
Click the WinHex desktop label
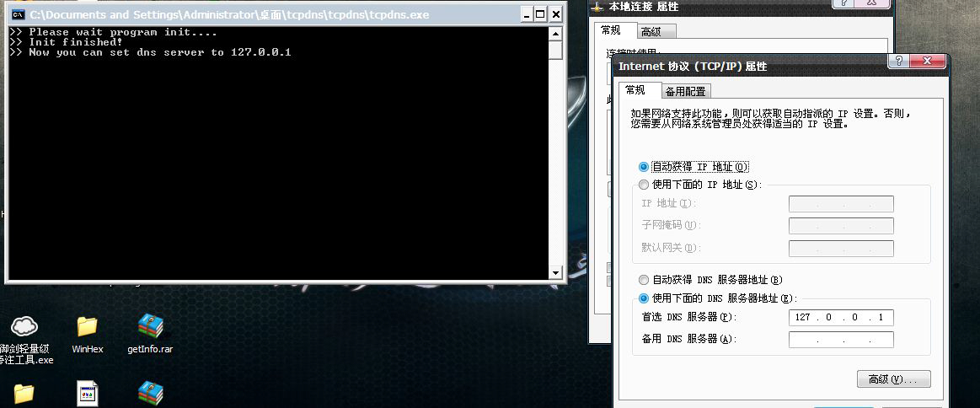click(x=88, y=349)
